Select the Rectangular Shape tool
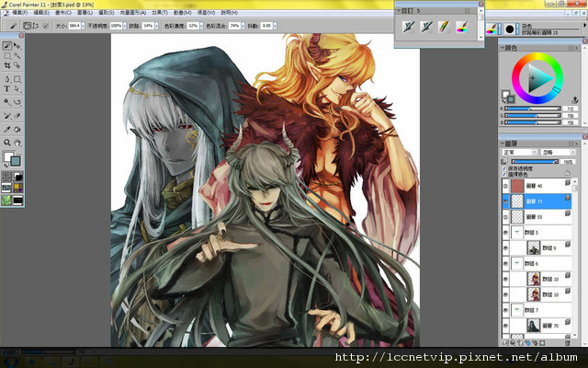 click(17, 79)
